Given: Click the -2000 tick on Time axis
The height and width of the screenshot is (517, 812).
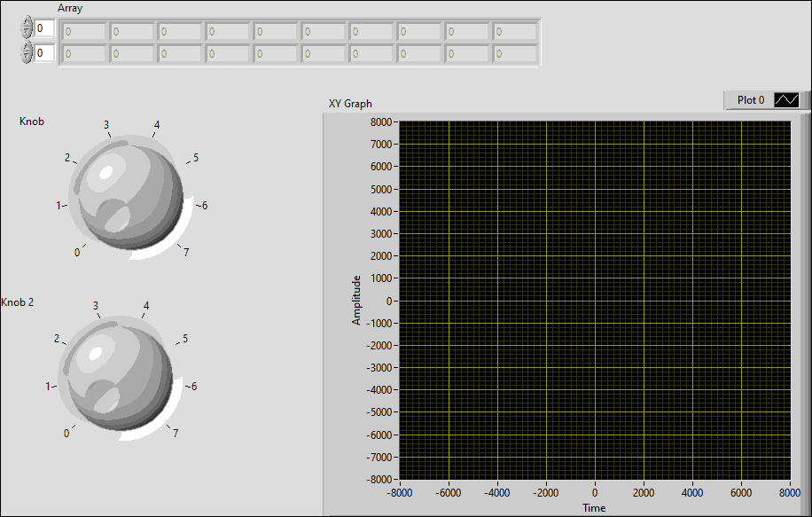Looking at the screenshot, I should (546, 493).
